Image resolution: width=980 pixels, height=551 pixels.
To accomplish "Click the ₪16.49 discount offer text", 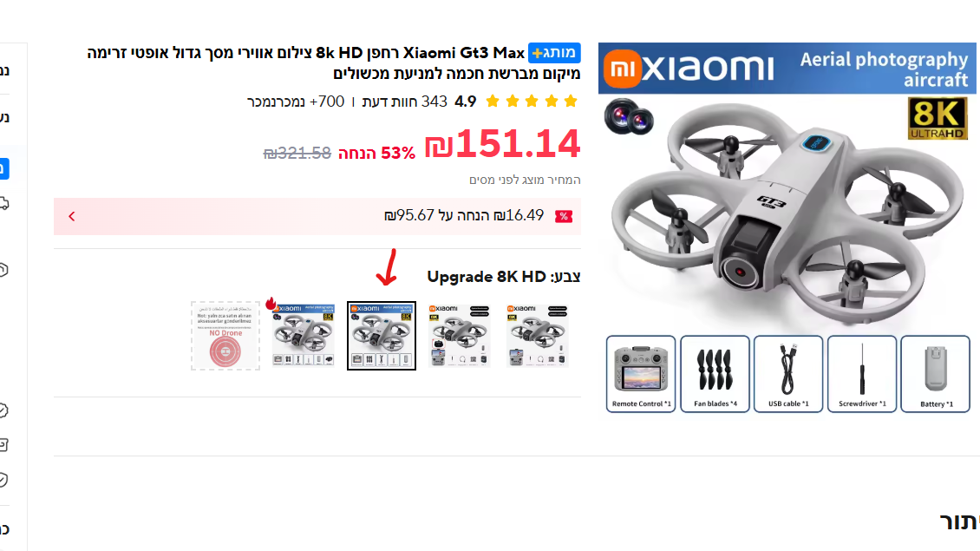I will (464, 216).
